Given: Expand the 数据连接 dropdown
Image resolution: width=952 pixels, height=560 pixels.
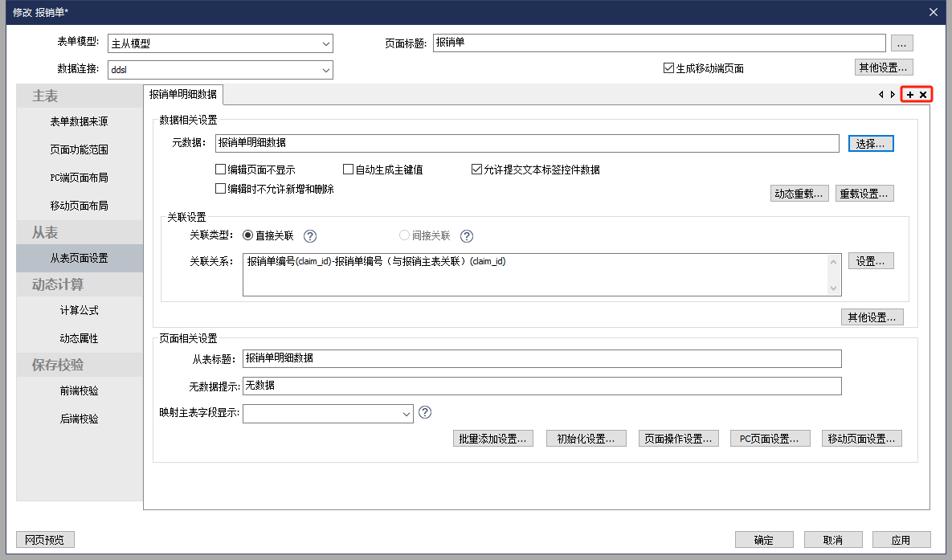Looking at the screenshot, I should [219, 70].
